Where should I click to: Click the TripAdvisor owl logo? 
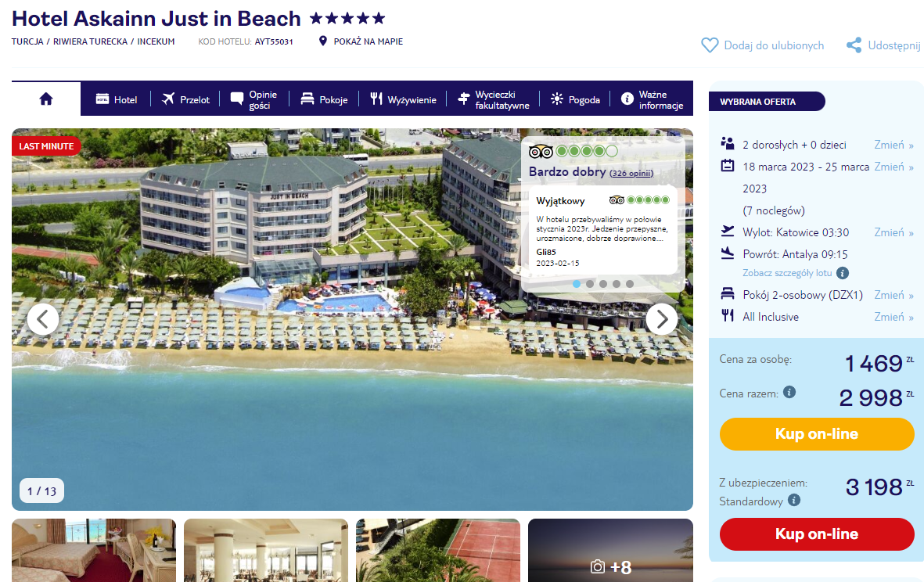pyautogui.click(x=541, y=152)
